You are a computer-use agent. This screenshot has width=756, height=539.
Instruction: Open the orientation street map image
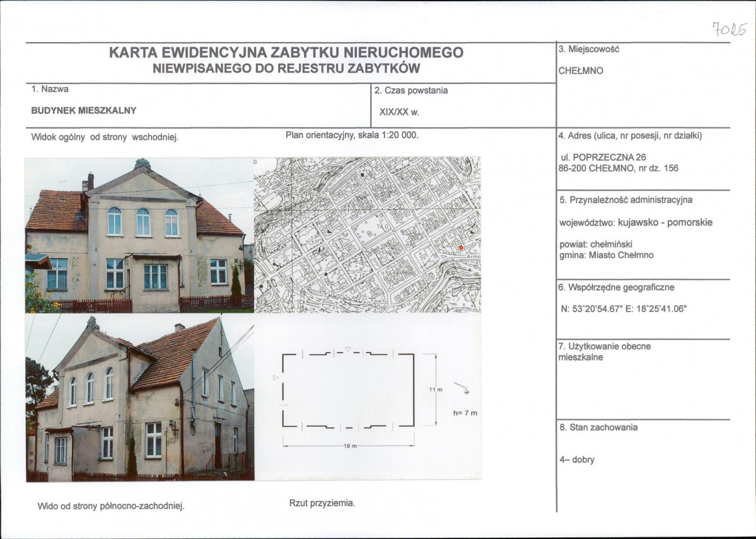[x=368, y=235]
